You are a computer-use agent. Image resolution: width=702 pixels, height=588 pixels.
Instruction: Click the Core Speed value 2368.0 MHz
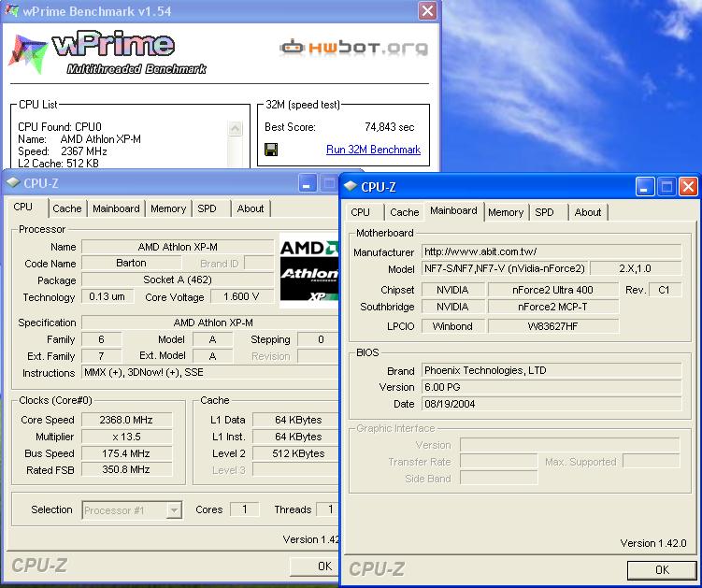[126, 420]
